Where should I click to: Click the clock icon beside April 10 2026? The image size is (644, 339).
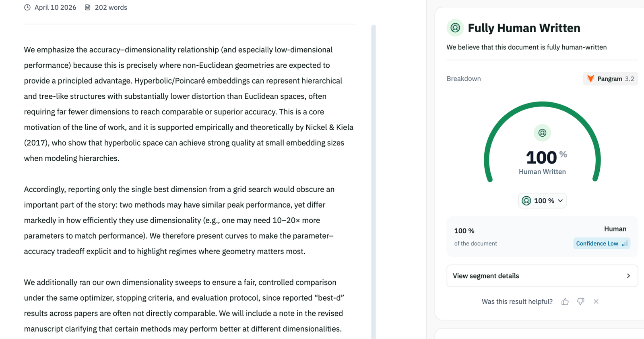27,7
